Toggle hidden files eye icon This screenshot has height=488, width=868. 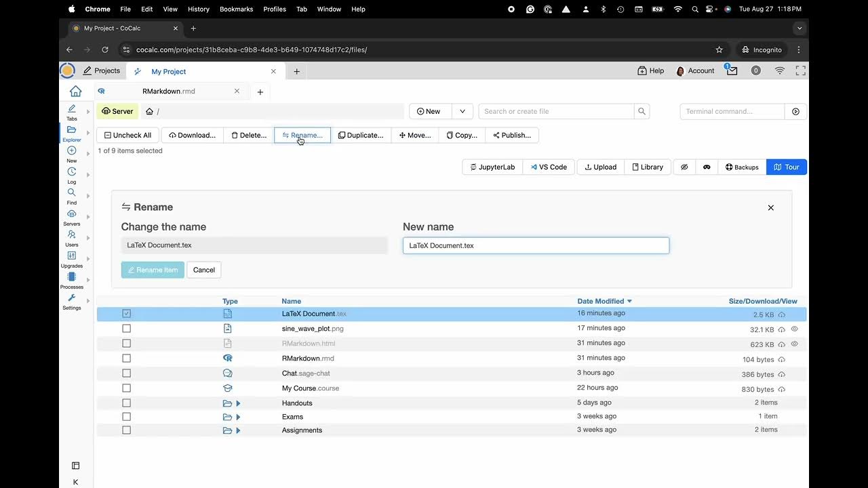tap(684, 167)
